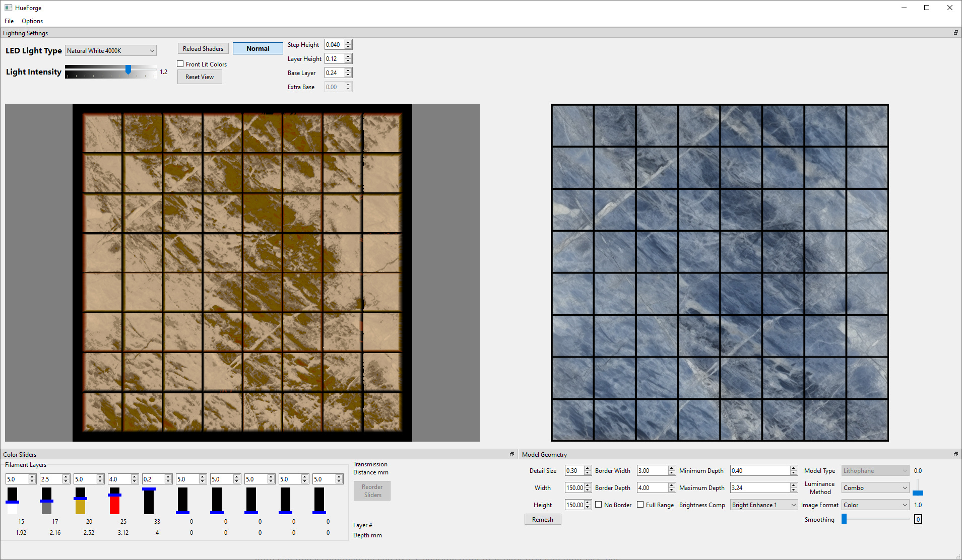
Task: Undock the Lighting Settings panel
Action: 955,32
